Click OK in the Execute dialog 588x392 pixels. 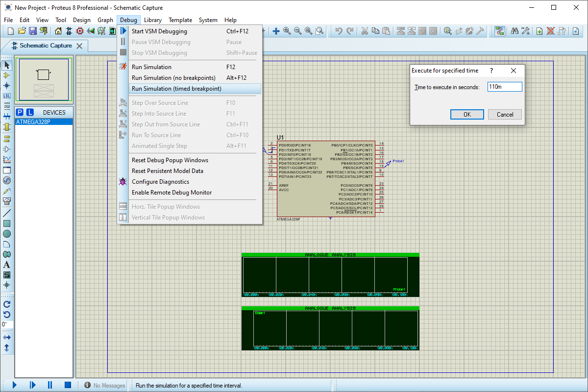467,114
